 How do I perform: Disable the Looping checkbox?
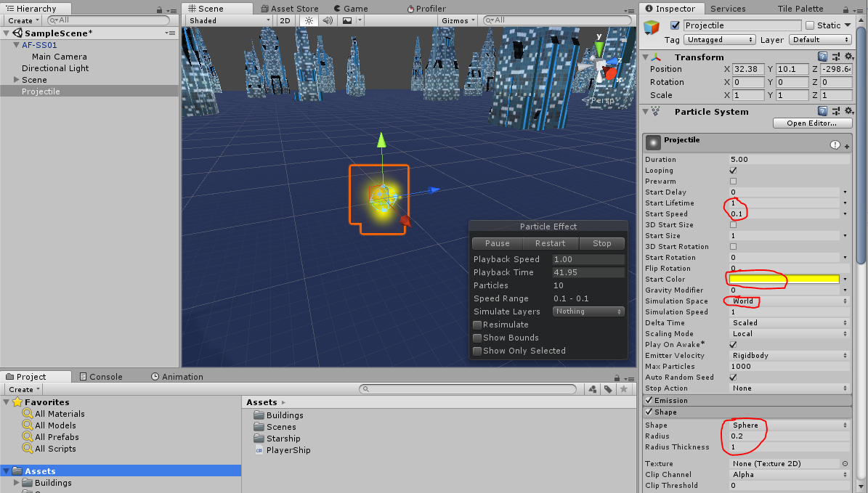(x=733, y=171)
